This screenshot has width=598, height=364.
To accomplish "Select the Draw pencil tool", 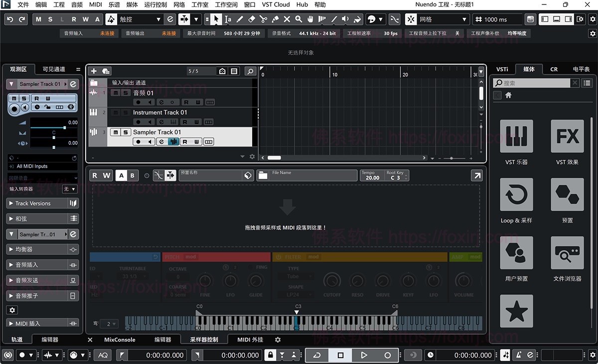I will pos(241,19).
